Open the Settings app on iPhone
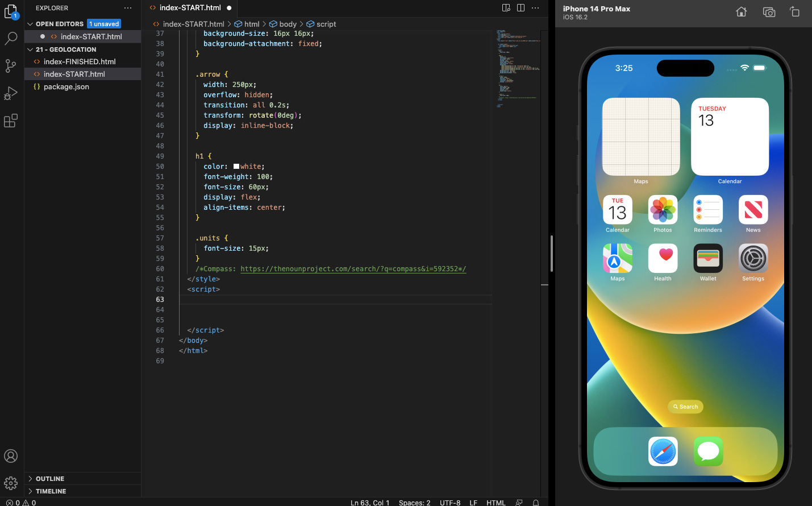This screenshot has height=506, width=812. [x=753, y=259]
